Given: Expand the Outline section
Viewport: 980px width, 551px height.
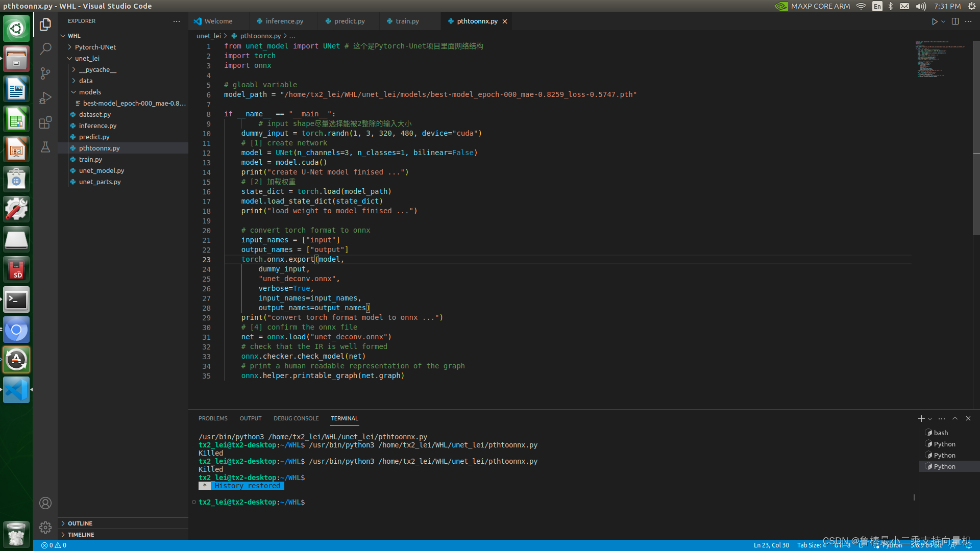Looking at the screenshot, I should pyautogui.click(x=122, y=523).
